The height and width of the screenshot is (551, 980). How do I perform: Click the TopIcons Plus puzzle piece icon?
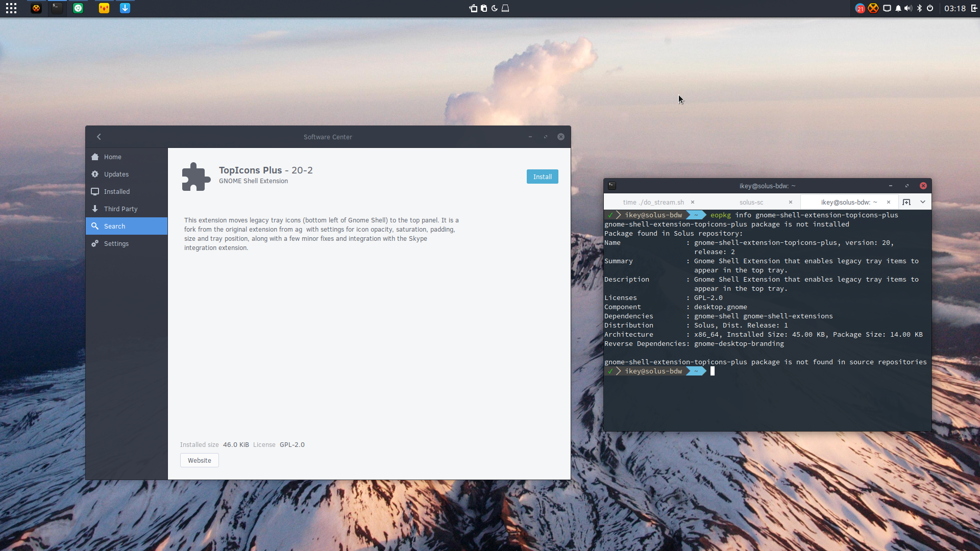coord(196,177)
